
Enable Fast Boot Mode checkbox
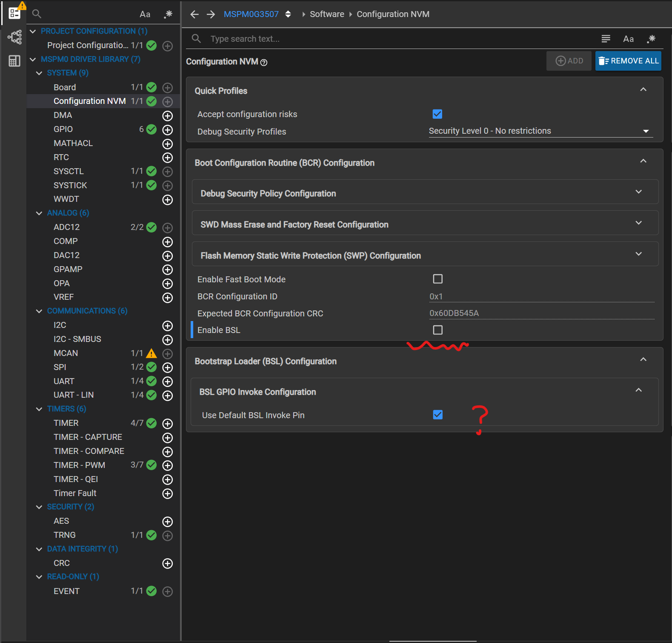coord(438,279)
